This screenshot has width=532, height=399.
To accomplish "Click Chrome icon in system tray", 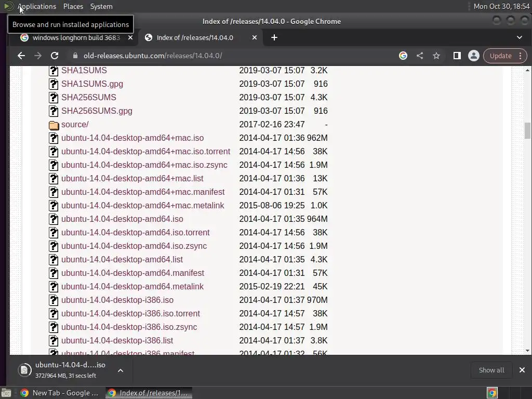I will (492, 393).
